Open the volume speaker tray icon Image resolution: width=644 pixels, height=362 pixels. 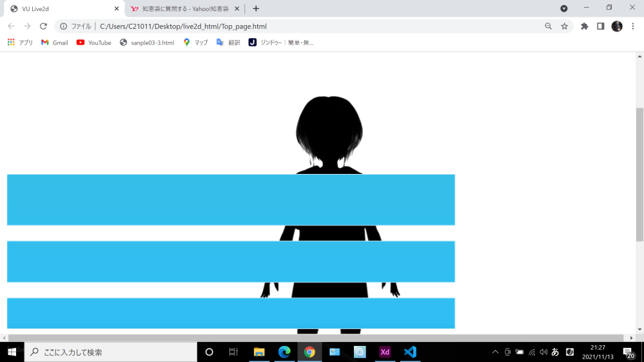(543, 352)
